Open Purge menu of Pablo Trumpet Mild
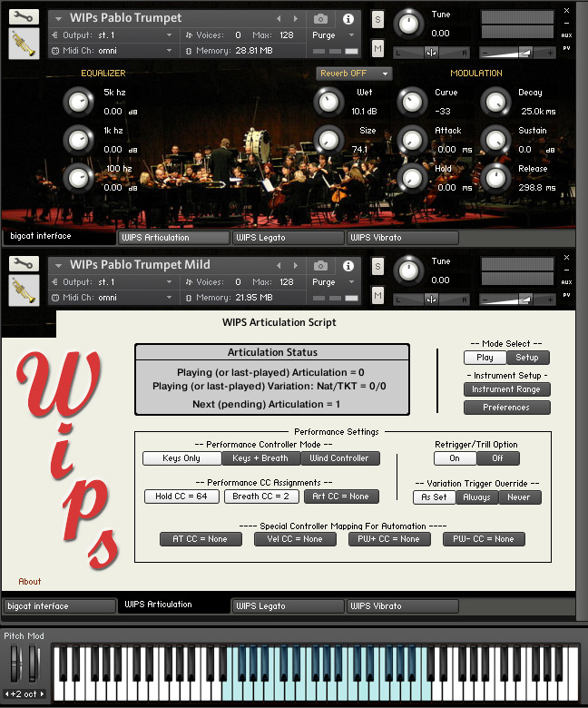Image resolution: width=588 pixels, height=708 pixels. (x=333, y=282)
